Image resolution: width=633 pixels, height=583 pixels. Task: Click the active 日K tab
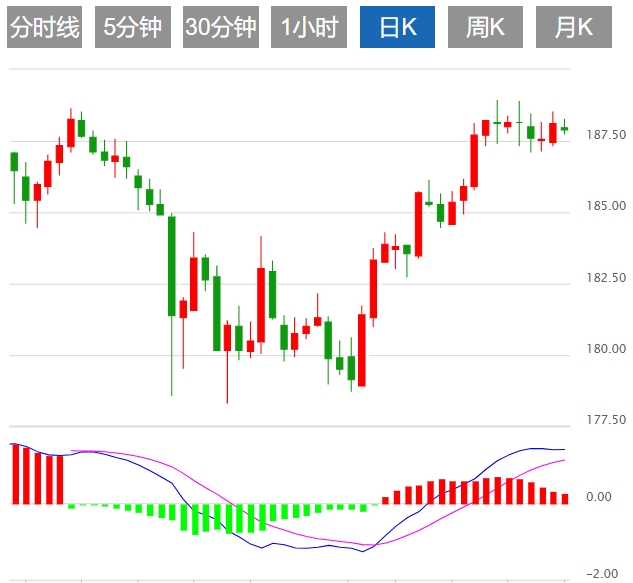tap(398, 27)
